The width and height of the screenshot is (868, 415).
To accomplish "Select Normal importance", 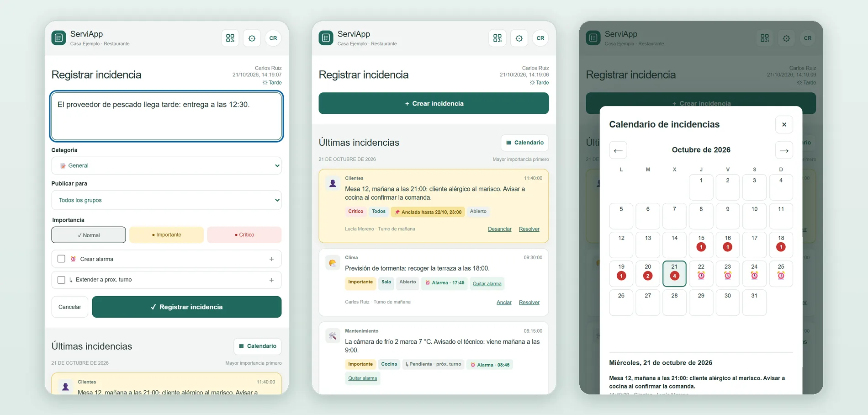I will pyautogui.click(x=89, y=235).
